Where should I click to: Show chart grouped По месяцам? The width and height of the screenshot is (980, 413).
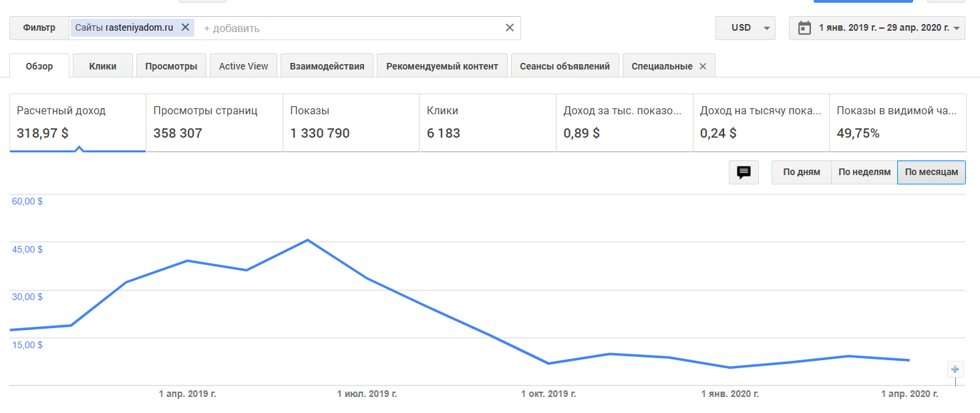[x=931, y=172]
